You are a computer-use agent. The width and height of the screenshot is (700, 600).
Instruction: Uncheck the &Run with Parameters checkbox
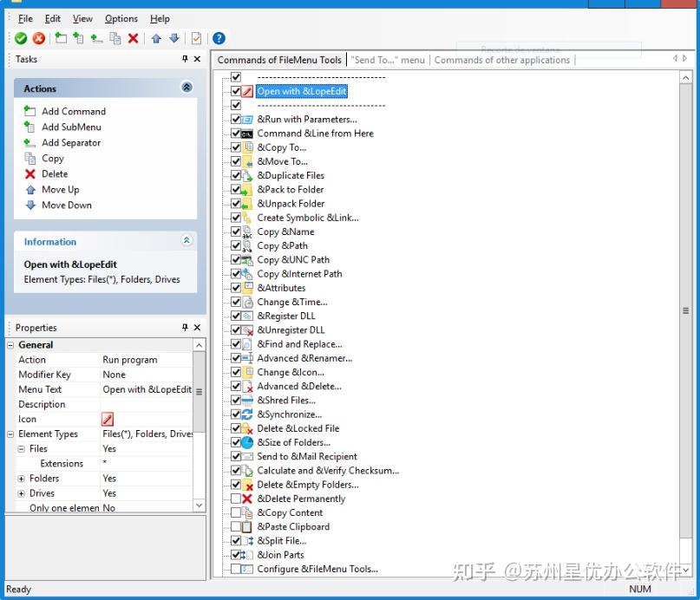[x=236, y=119]
